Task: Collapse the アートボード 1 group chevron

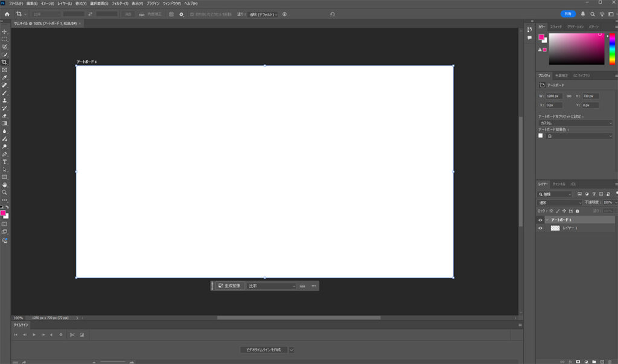Action: point(547,220)
